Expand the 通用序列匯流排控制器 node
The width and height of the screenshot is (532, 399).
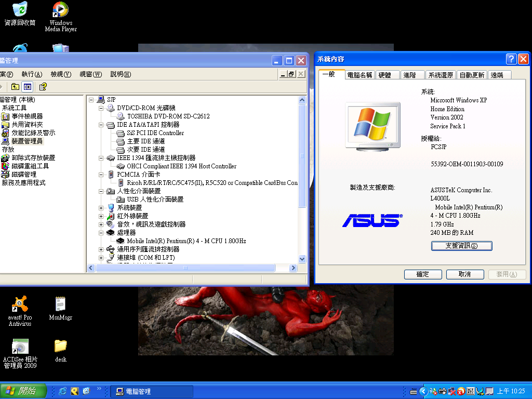[x=101, y=249]
